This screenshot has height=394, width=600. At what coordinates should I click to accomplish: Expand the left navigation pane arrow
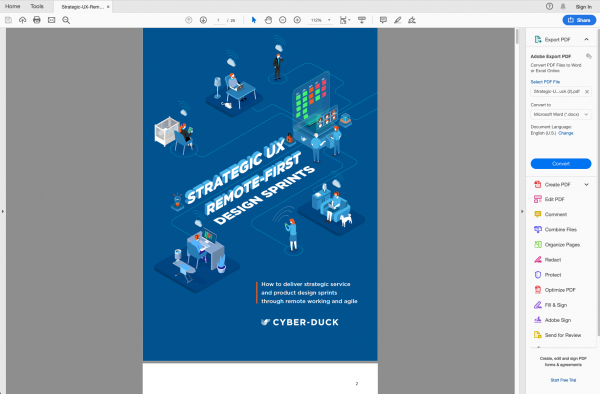tap(3, 211)
